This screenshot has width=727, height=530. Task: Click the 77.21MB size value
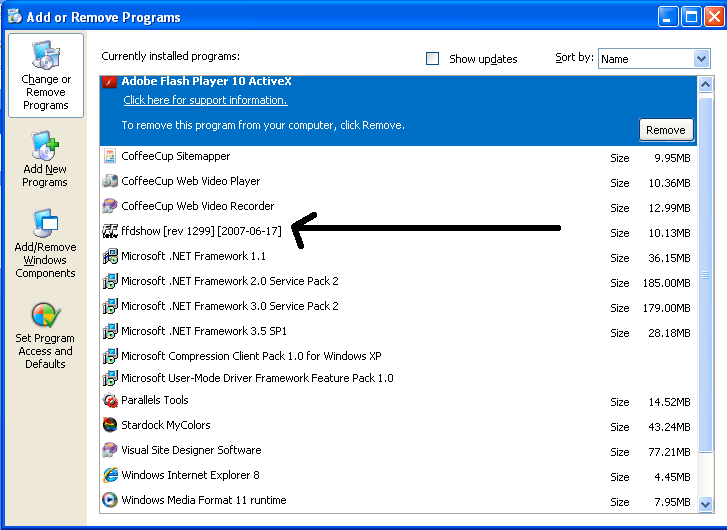(669, 452)
